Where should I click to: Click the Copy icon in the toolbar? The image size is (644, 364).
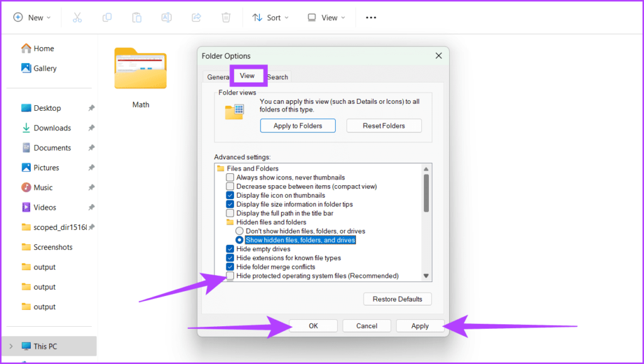point(107,17)
